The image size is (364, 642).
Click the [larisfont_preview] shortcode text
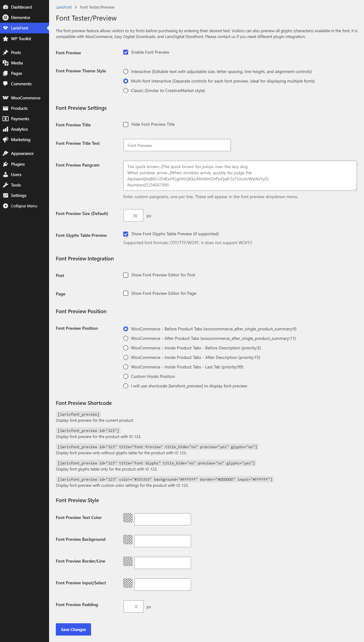tap(79, 414)
